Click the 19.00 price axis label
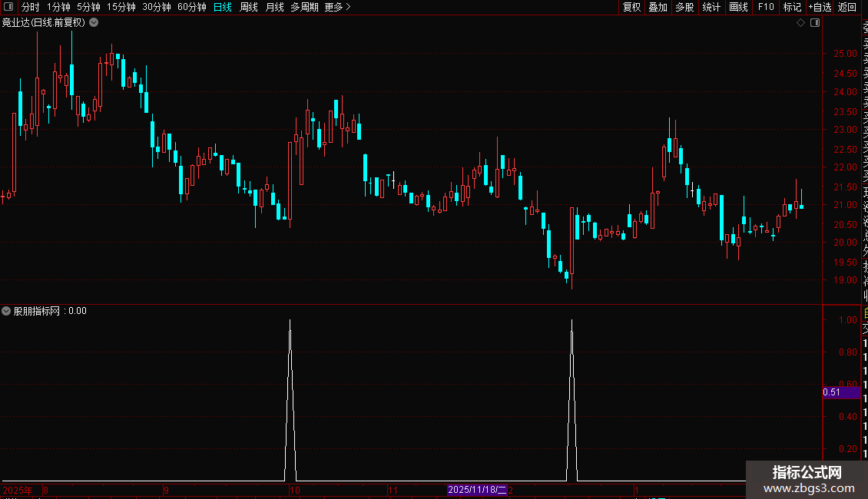The height and width of the screenshot is (499, 868). 845,280
